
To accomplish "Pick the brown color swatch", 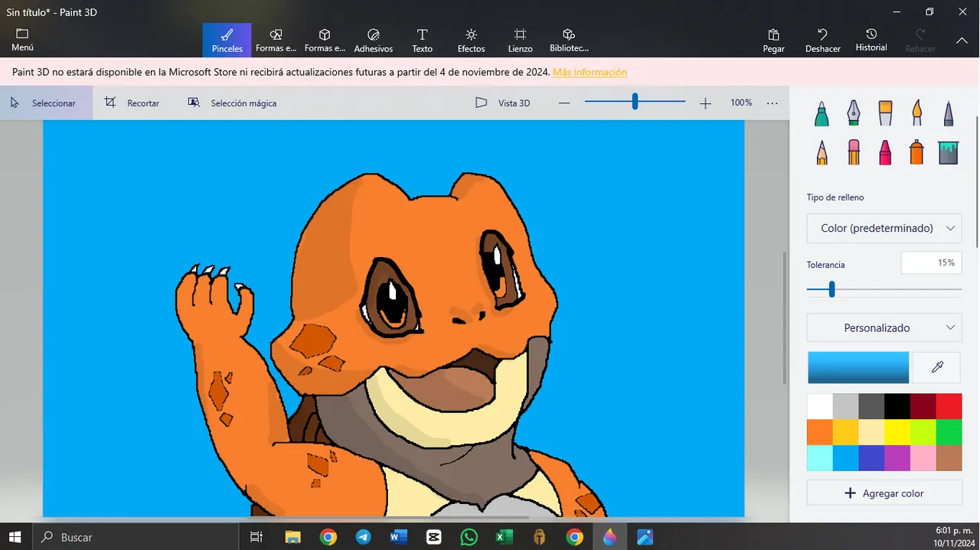I will tap(949, 458).
